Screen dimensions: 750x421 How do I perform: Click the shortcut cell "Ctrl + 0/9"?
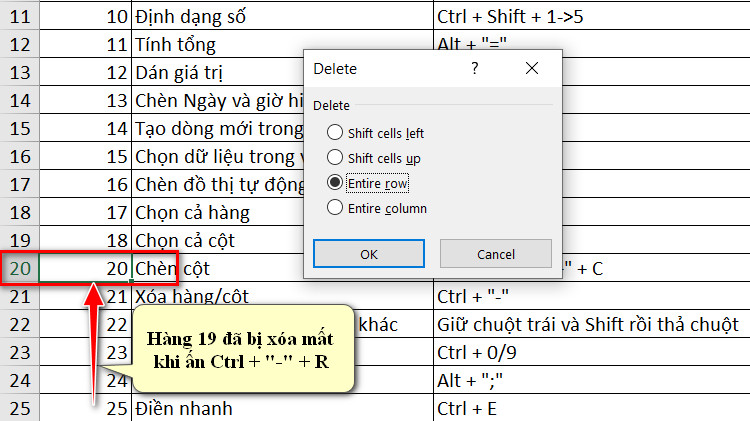coord(592,353)
